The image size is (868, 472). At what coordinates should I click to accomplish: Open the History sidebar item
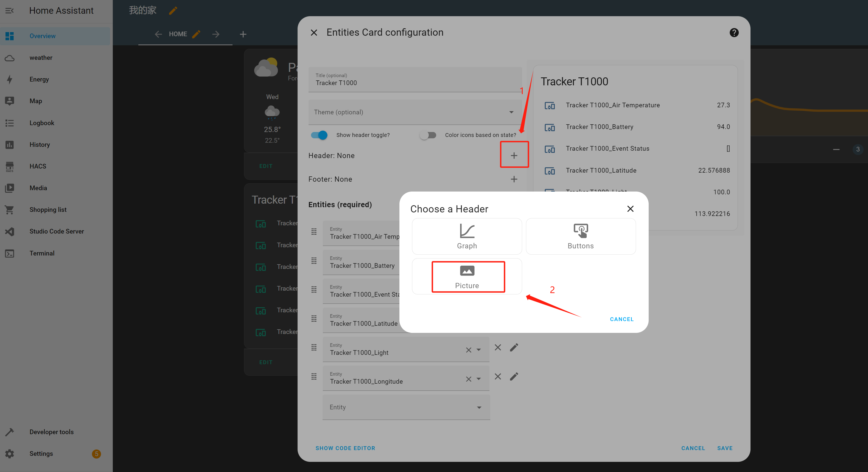[x=55, y=145]
